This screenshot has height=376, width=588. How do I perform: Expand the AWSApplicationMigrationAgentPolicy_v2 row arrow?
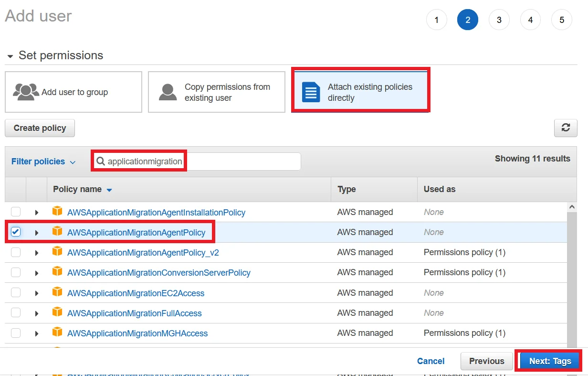(x=37, y=253)
